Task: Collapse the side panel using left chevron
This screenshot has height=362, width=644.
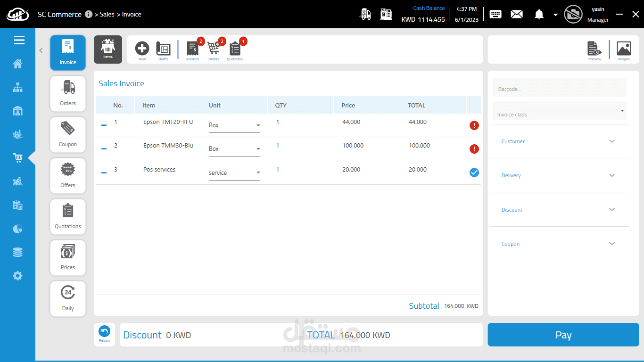Action: (41, 50)
